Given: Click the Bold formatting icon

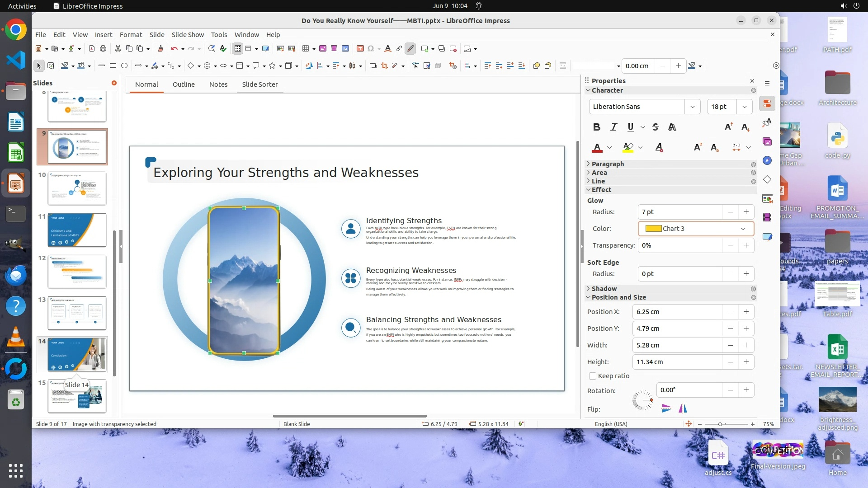Looking at the screenshot, I should click(596, 127).
